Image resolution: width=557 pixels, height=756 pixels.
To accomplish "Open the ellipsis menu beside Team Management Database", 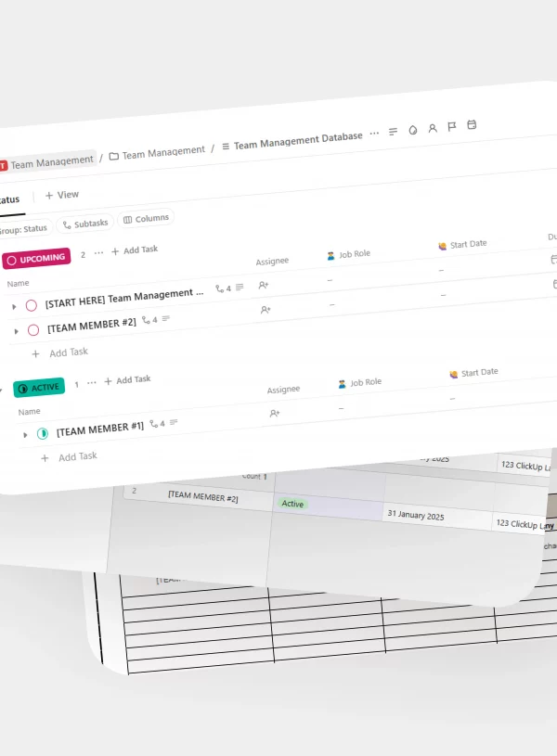I will [374, 134].
